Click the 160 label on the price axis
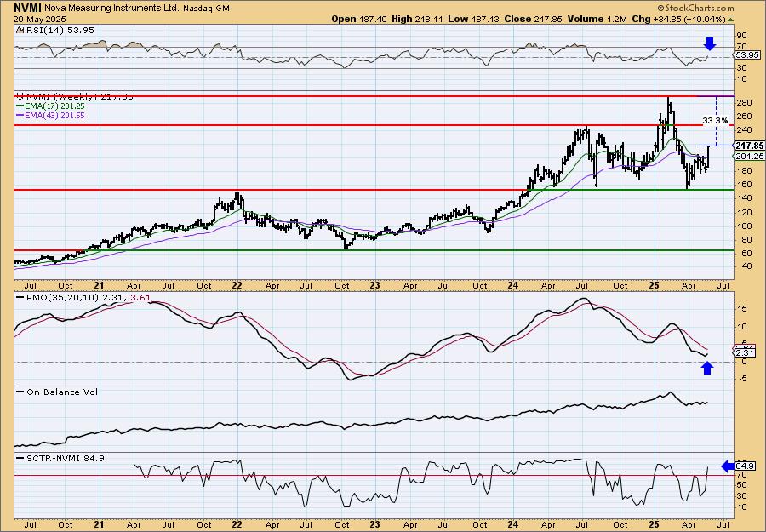Viewport: 766px width, 532px height. pyautogui.click(x=745, y=185)
